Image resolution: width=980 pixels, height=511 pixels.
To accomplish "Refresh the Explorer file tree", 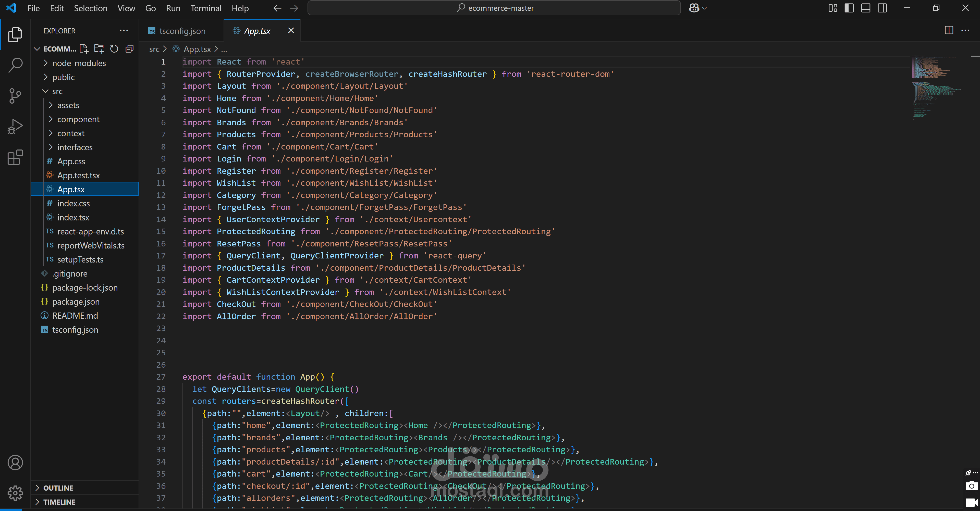I will [x=114, y=49].
